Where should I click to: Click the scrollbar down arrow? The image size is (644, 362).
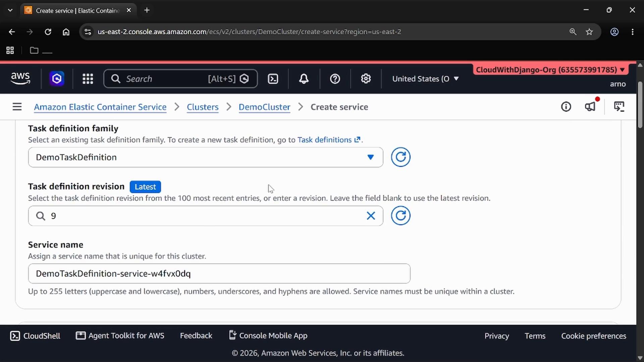640,358
